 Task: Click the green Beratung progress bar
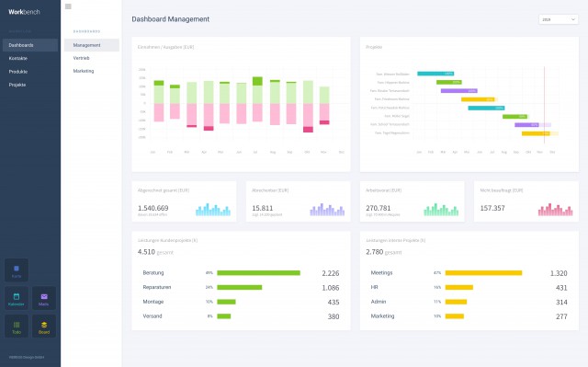pyautogui.click(x=258, y=273)
